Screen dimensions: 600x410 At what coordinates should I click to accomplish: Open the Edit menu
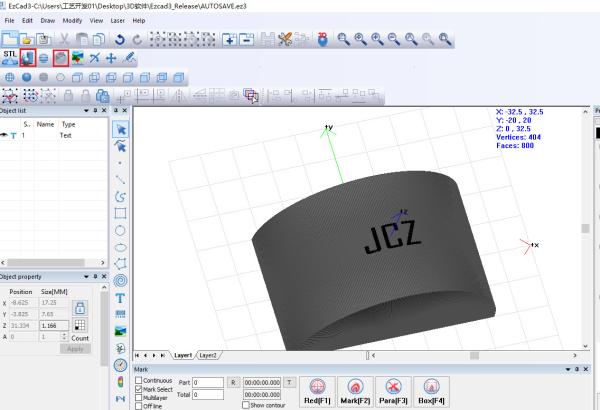(x=27, y=21)
